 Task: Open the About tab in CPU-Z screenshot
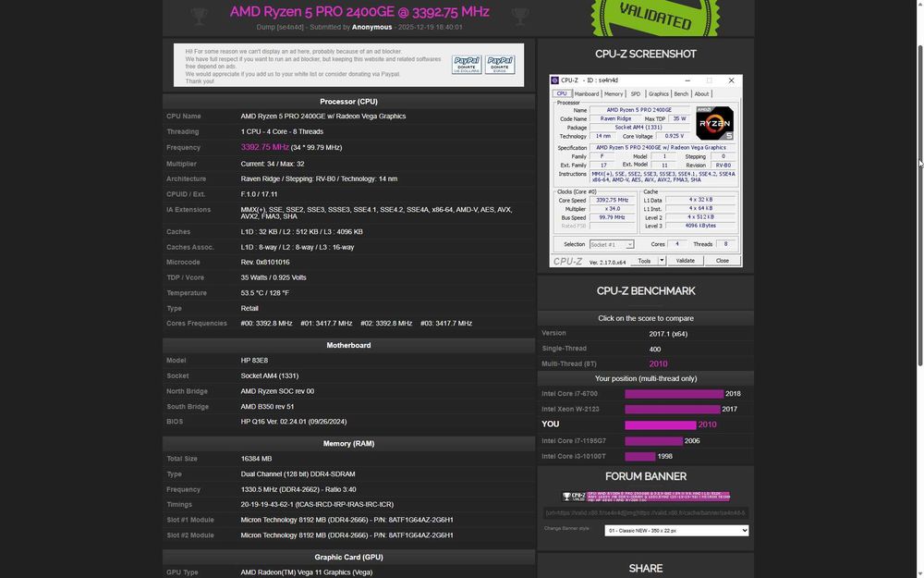pos(701,93)
